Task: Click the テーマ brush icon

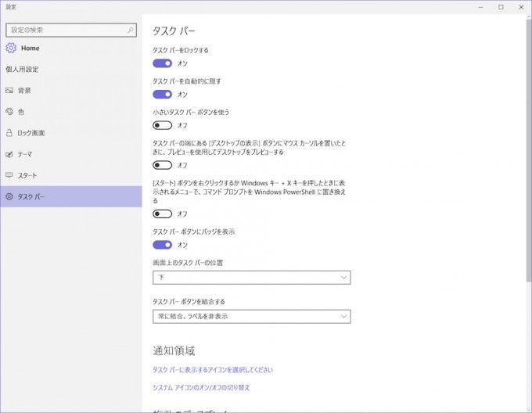Action: [9, 154]
